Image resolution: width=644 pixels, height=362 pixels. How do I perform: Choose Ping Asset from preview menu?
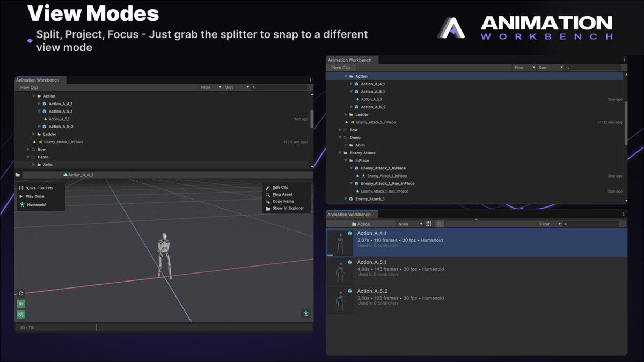[282, 195]
